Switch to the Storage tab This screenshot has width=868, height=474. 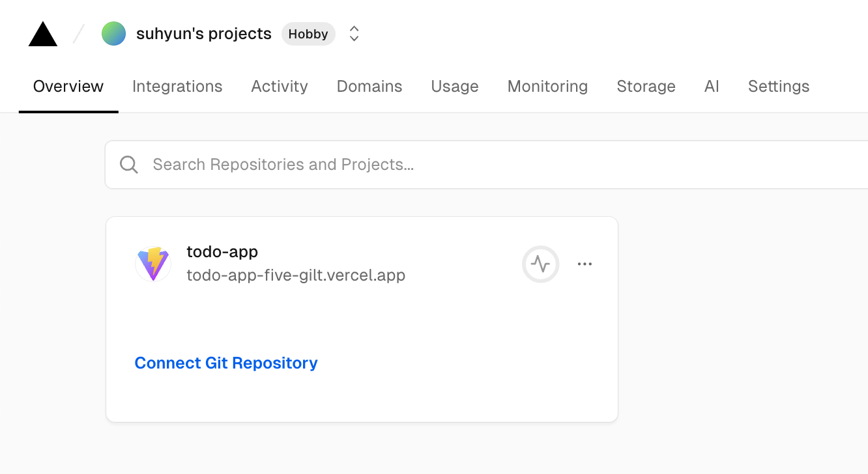(x=646, y=87)
